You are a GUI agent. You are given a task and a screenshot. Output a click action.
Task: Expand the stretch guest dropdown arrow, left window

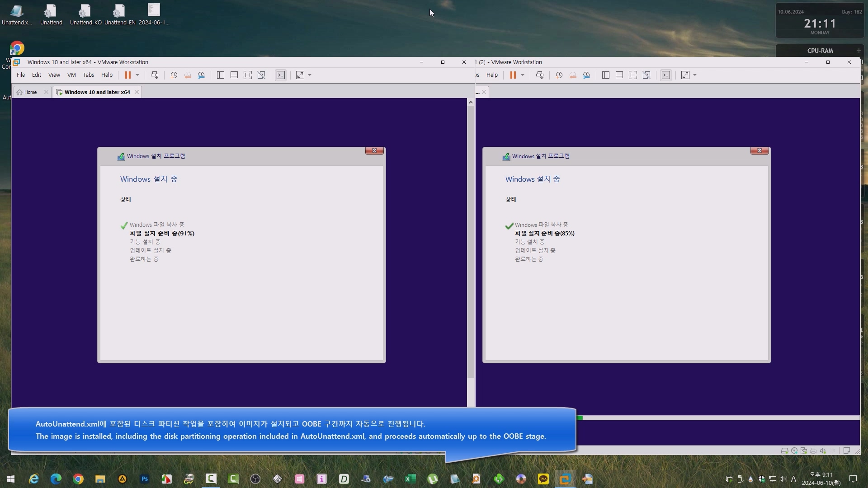[x=310, y=75]
